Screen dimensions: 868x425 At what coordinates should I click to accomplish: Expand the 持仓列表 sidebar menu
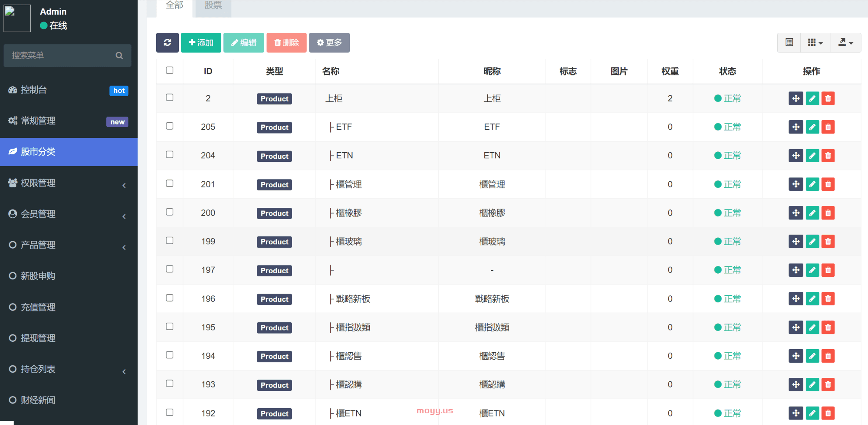(69, 369)
